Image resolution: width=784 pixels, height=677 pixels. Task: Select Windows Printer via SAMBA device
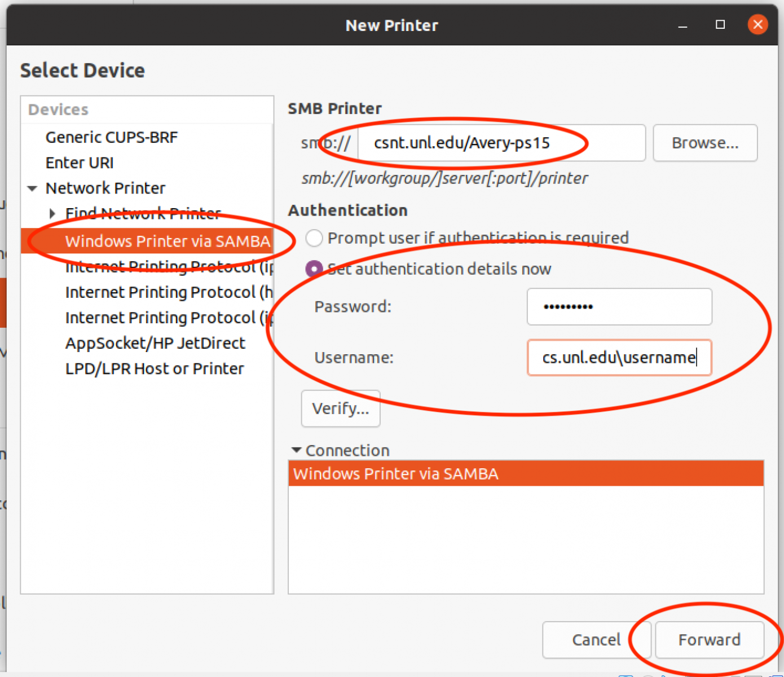(168, 241)
